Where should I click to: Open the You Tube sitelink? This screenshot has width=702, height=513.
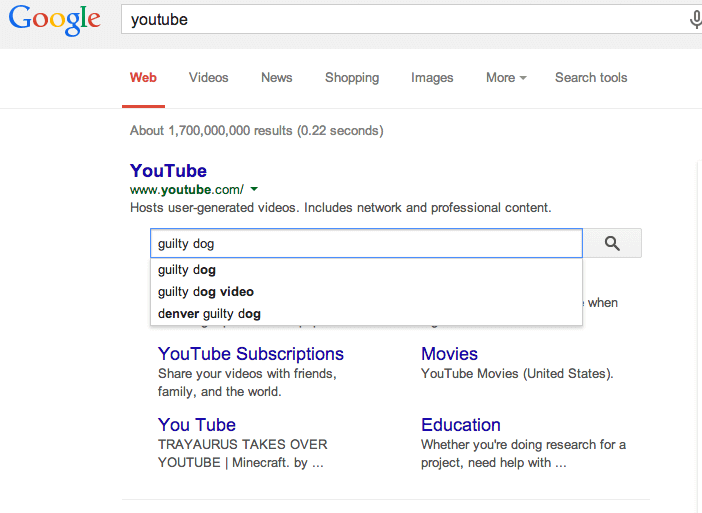197,424
